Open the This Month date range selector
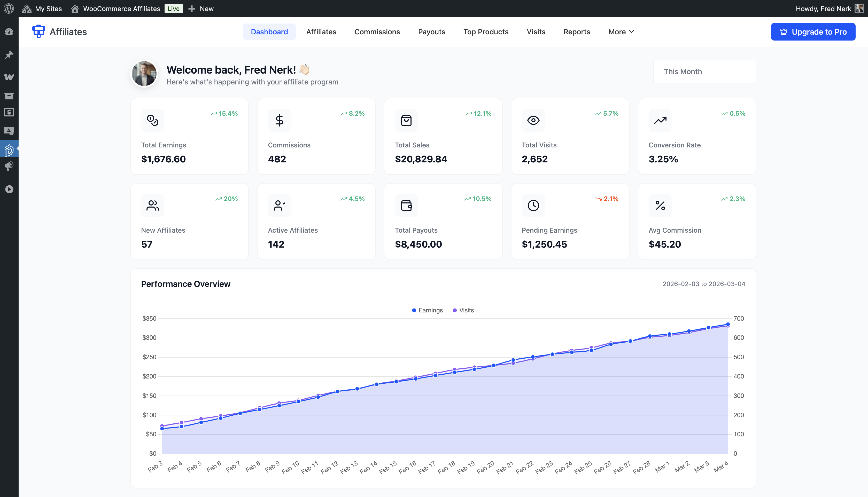The height and width of the screenshot is (497, 868). (x=704, y=72)
